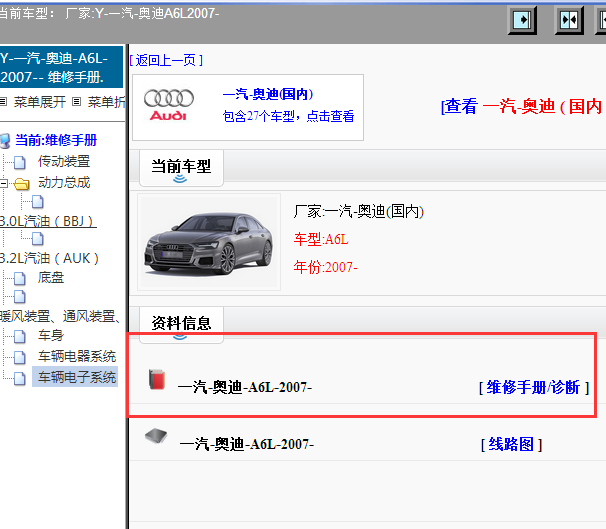
Task: Click the 车型:A6L text
Action: 321,240
